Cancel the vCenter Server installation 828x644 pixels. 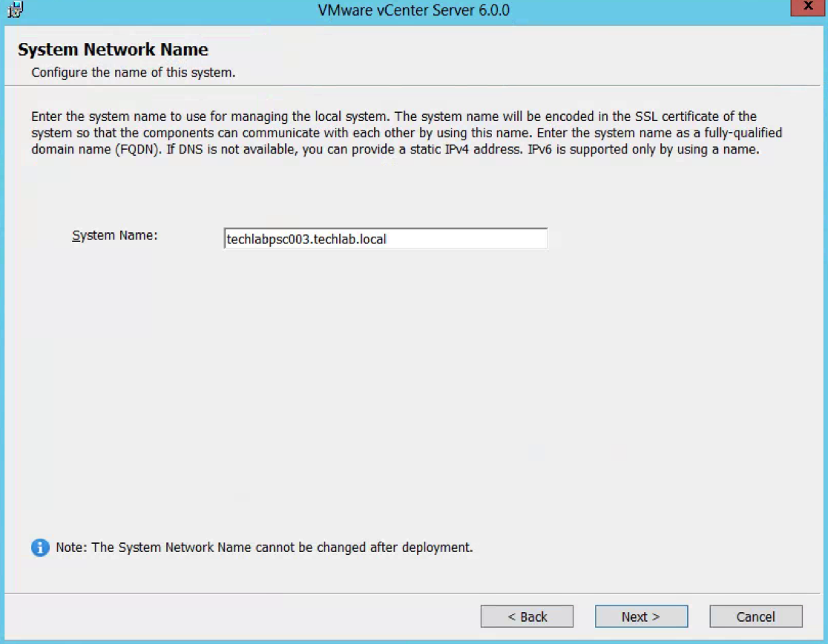click(x=755, y=617)
